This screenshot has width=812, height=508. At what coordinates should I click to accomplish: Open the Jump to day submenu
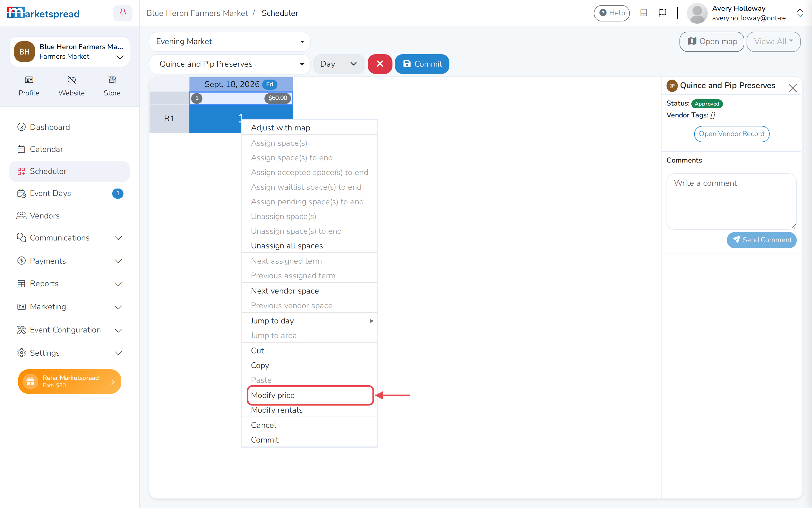[x=309, y=321]
